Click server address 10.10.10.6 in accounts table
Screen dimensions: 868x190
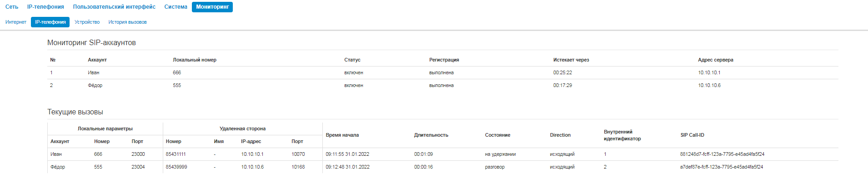coord(709,85)
